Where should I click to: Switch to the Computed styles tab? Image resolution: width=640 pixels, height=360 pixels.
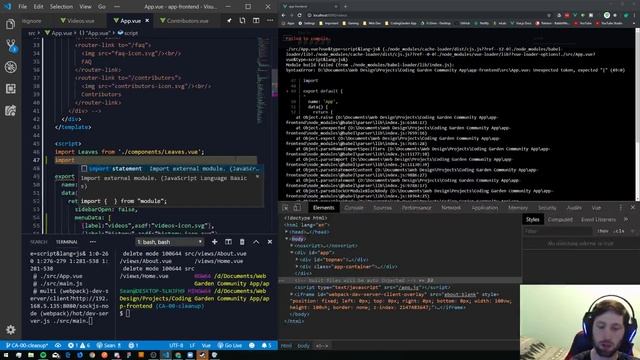[560, 220]
